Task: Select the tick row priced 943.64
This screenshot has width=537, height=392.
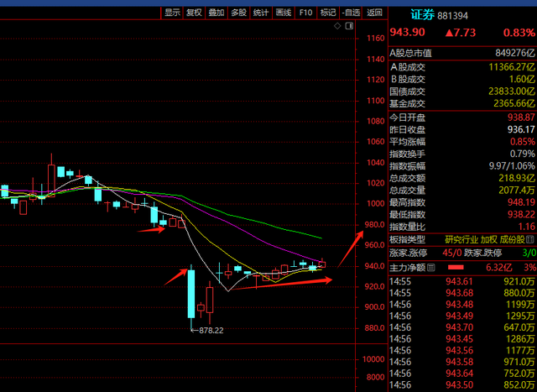Action: [462, 374]
